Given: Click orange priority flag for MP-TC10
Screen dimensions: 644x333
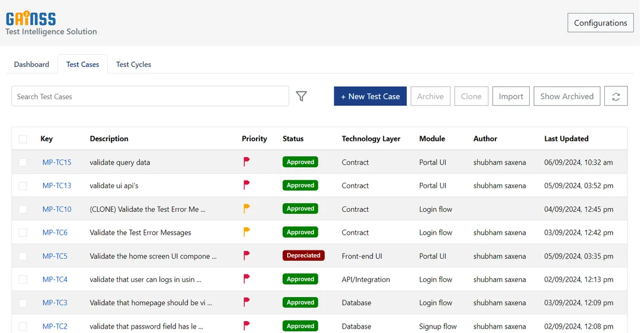Looking at the screenshot, I should click(x=246, y=209).
